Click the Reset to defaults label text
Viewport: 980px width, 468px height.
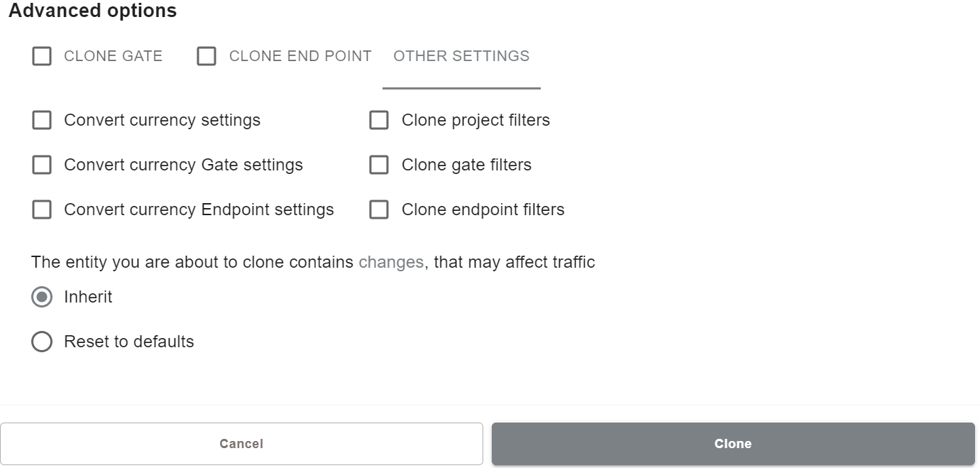(x=128, y=342)
